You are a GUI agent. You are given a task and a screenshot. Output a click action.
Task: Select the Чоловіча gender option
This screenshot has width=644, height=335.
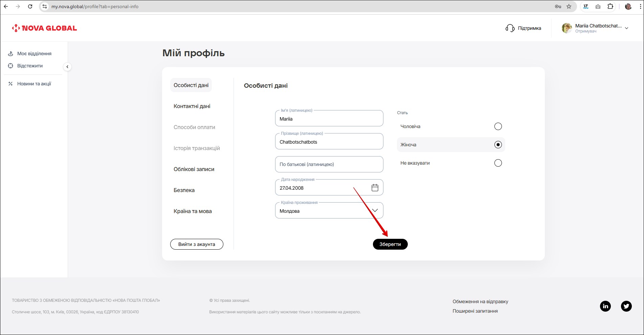coord(498,126)
